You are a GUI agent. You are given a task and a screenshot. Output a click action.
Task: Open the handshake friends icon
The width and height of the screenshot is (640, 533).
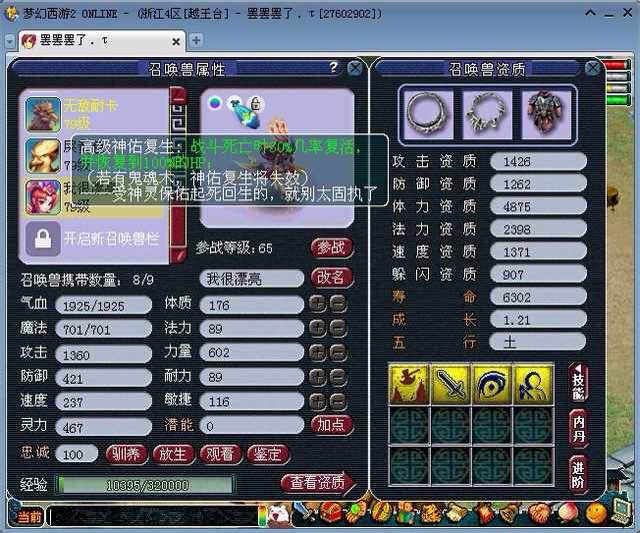coord(540,513)
